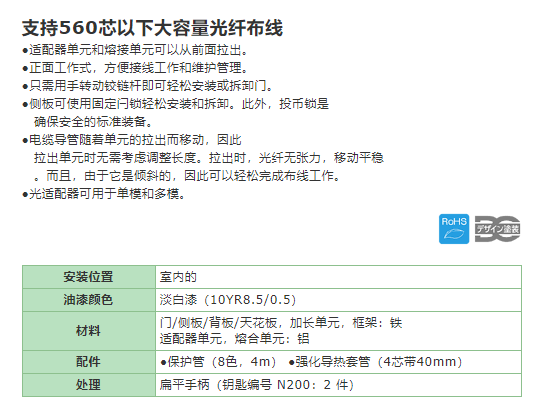Click the 扁平手柄 key number N200 text
This screenshot has width=533, height=410.
coord(257,385)
